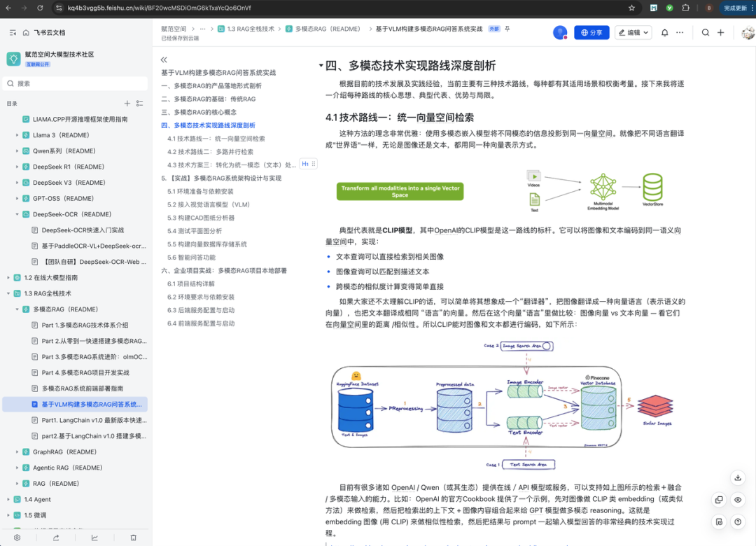
Task: Download using the floating download button
Action: (x=738, y=478)
